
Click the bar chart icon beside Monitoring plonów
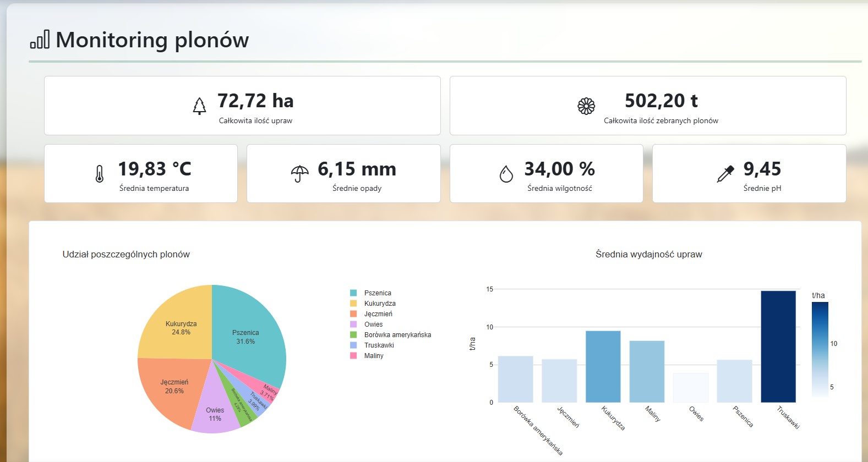[40, 40]
